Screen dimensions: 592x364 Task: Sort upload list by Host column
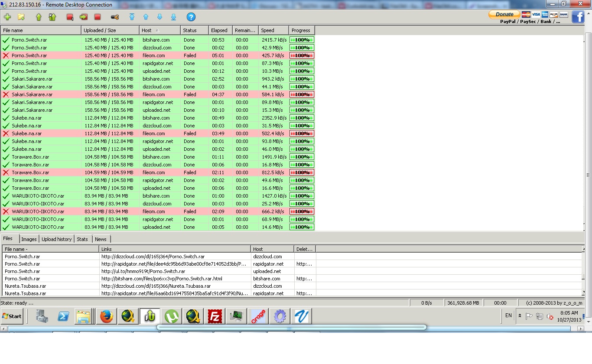point(160,30)
